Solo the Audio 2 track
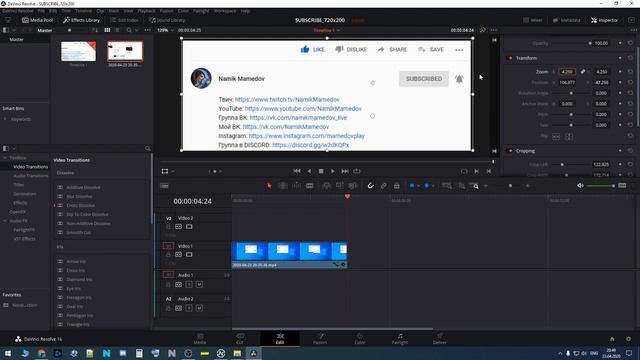The image size is (640, 360). point(189,308)
